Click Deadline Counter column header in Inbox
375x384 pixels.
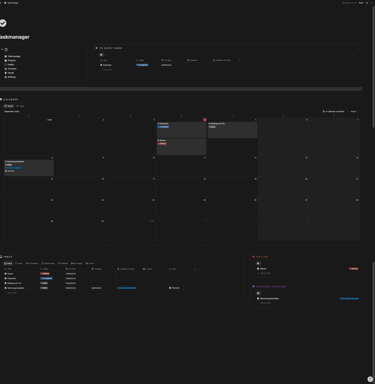(x=126, y=269)
